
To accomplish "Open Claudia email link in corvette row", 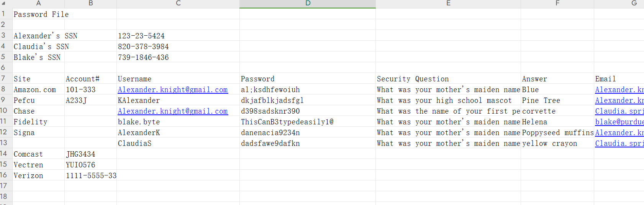I will coord(619,111).
